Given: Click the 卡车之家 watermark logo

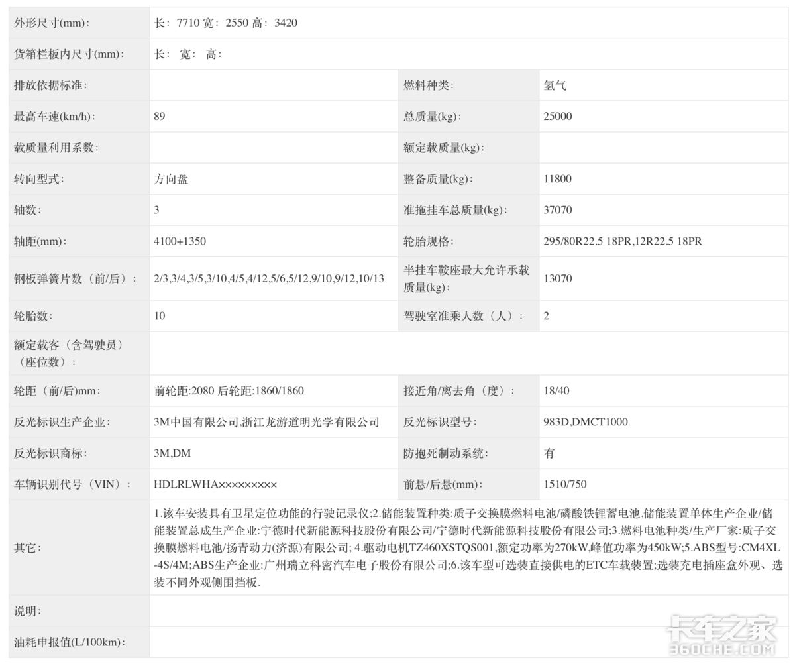Looking at the screenshot, I should click(722, 628).
